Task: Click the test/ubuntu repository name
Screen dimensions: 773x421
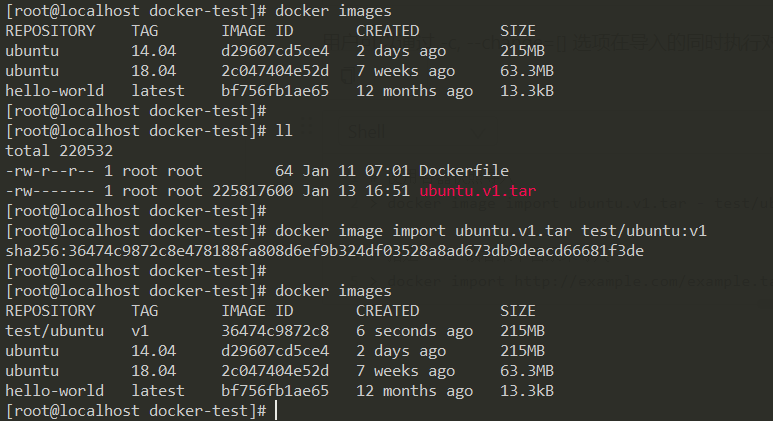Action: 55,331
